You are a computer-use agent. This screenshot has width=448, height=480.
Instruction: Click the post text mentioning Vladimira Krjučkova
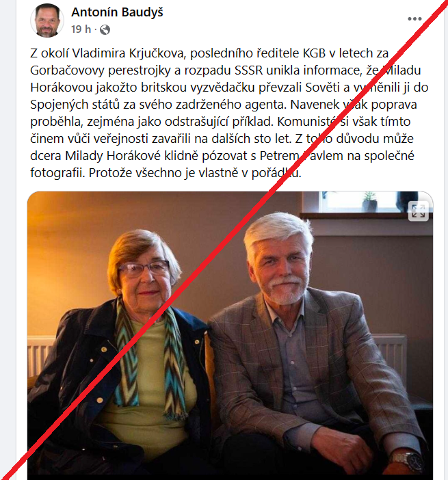[x=209, y=53]
